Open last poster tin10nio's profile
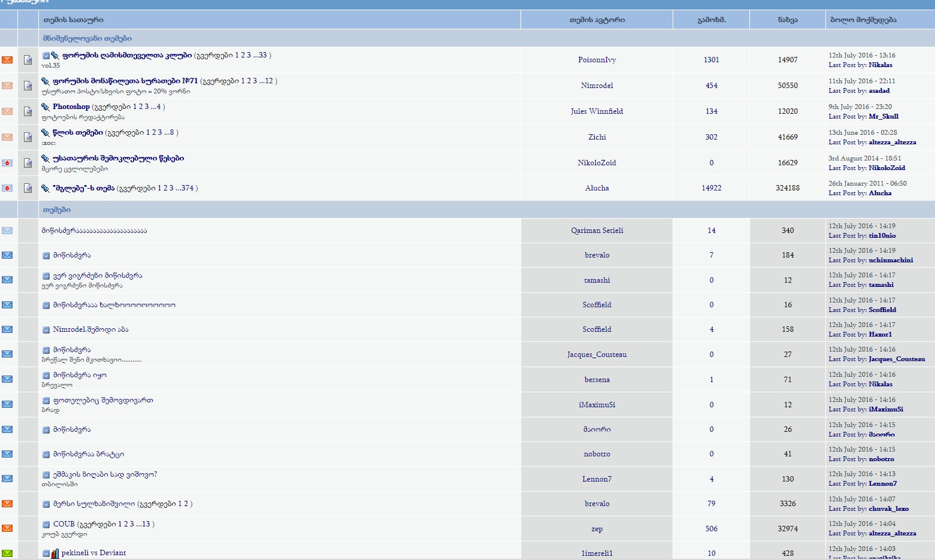The width and height of the screenshot is (935, 560). (882, 236)
